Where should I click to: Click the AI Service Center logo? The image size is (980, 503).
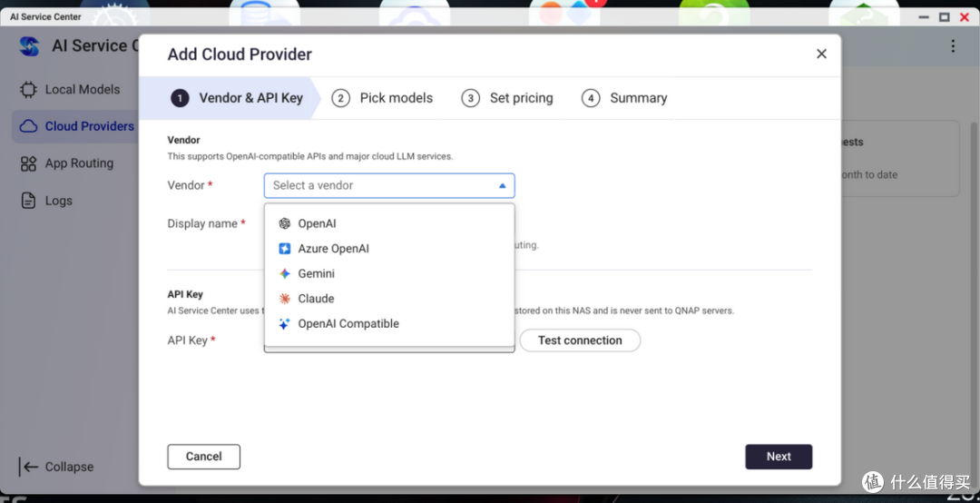point(29,45)
